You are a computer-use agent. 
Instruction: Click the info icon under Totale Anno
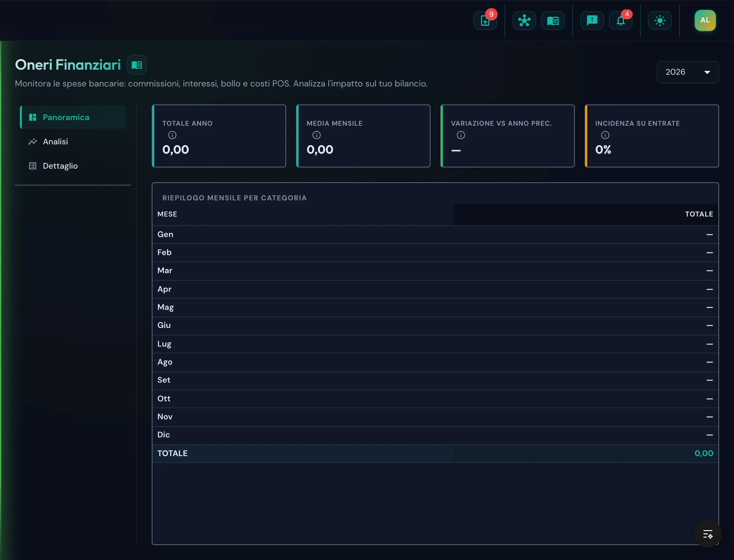point(172,135)
